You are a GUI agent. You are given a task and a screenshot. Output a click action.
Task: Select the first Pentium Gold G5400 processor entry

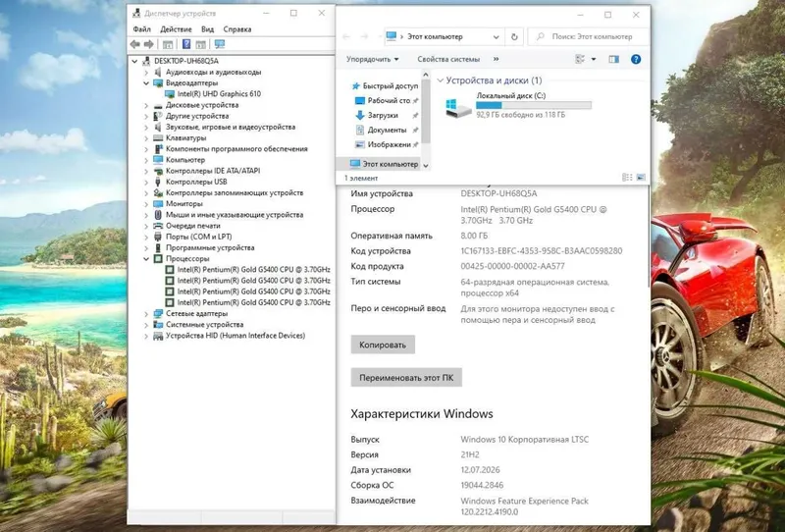(253, 270)
